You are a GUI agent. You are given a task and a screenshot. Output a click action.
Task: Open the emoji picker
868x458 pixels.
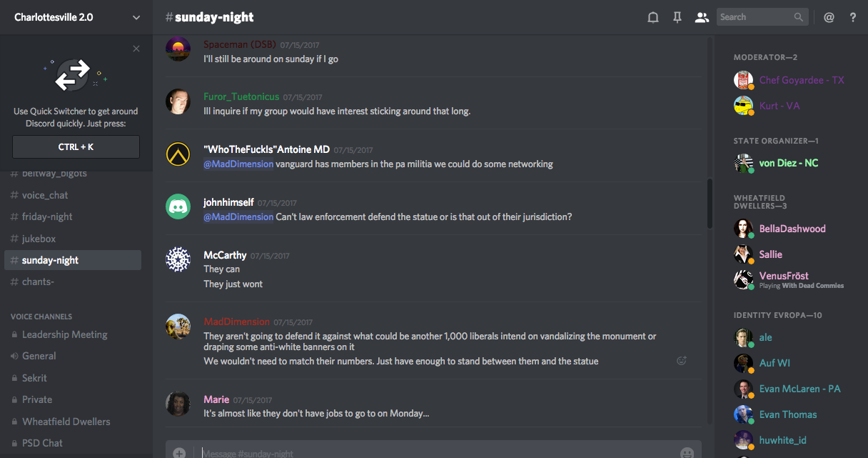tap(687, 453)
